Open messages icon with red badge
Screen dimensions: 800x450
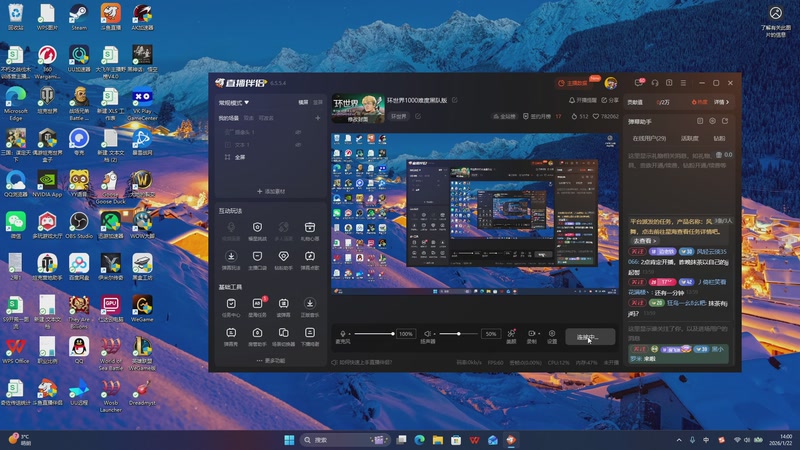[x=639, y=83]
